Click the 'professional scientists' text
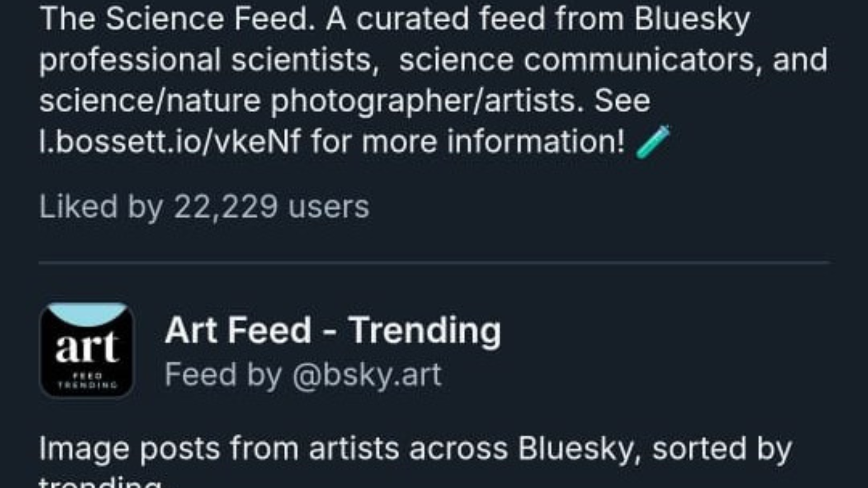This screenshot has width=868, height=488. click(208, 60)
